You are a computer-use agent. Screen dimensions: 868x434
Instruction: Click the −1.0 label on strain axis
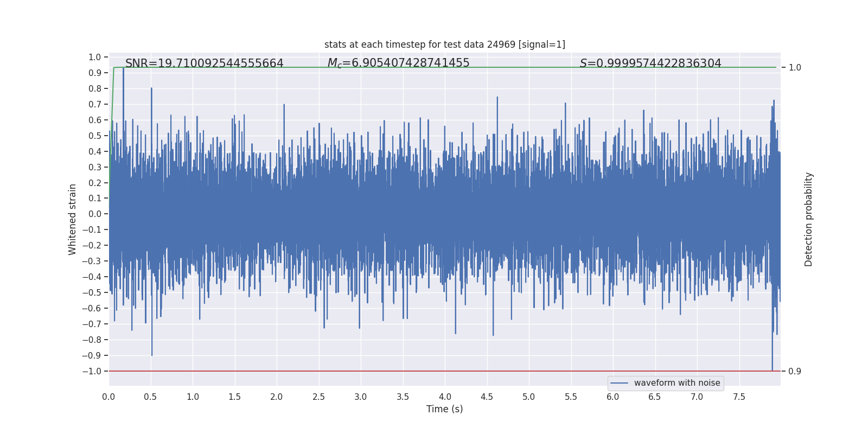coord(92,371)
